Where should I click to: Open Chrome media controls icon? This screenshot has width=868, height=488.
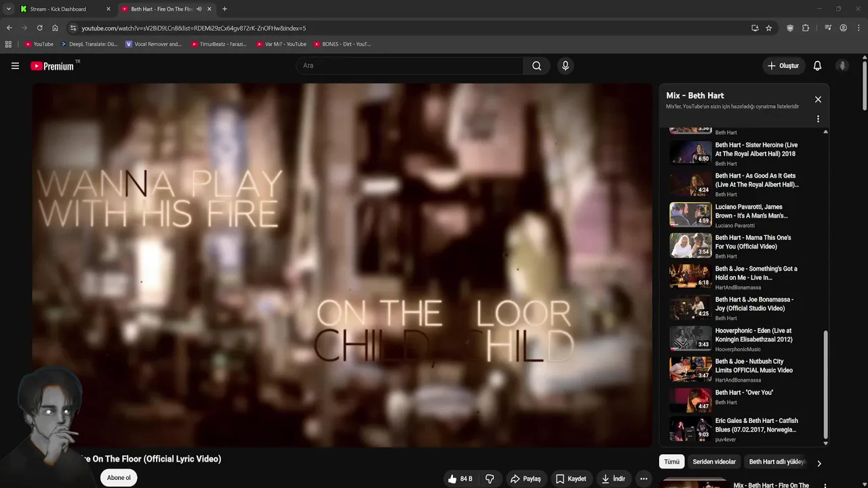(x=828, y=28)
